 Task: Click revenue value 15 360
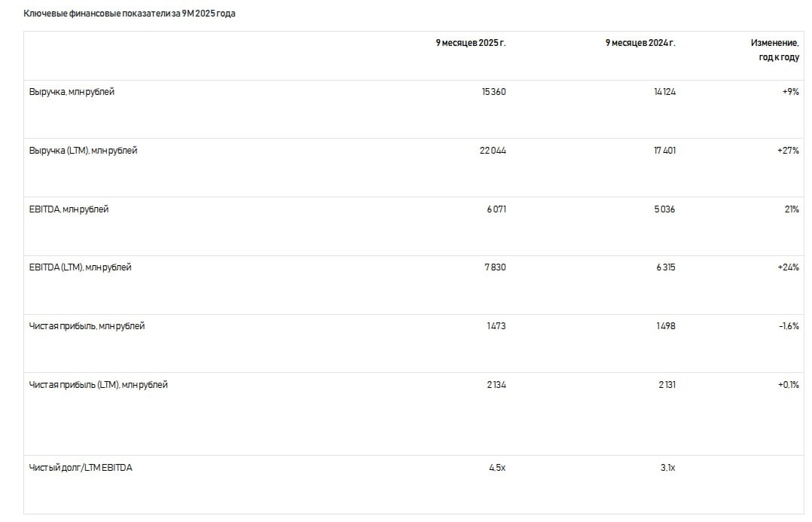493,92
